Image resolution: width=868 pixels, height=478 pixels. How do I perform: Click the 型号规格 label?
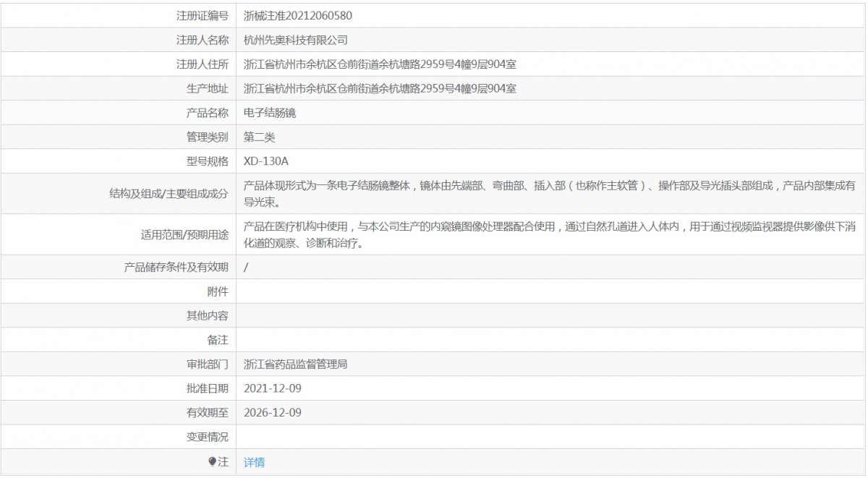(x=208, y=161)
